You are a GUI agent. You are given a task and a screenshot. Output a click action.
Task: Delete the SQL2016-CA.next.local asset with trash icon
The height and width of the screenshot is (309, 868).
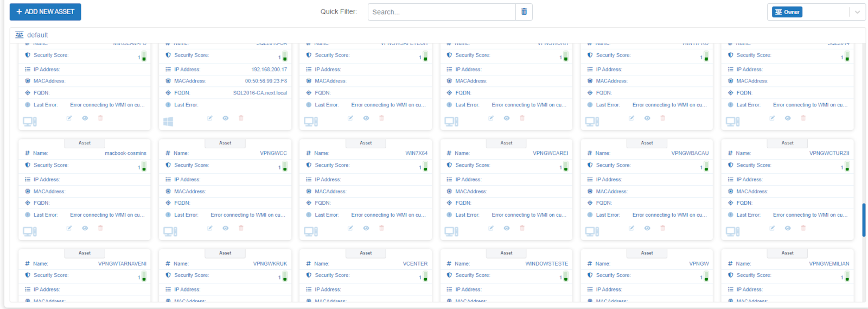[241, 118]
